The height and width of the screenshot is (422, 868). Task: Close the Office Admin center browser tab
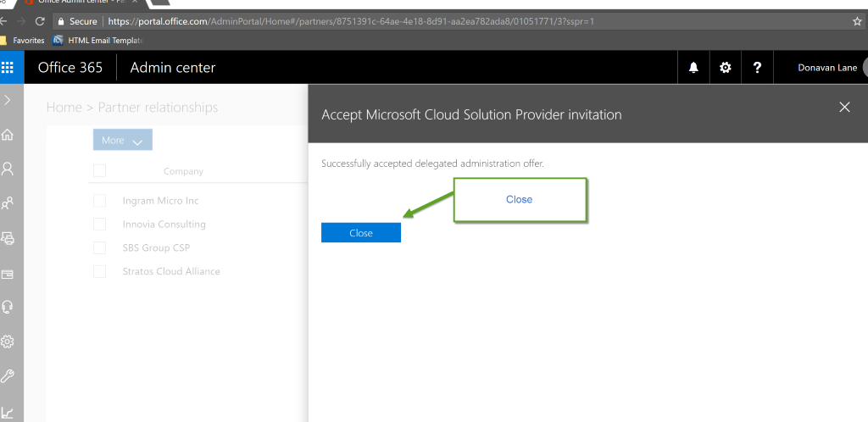(x=135, y=3)
